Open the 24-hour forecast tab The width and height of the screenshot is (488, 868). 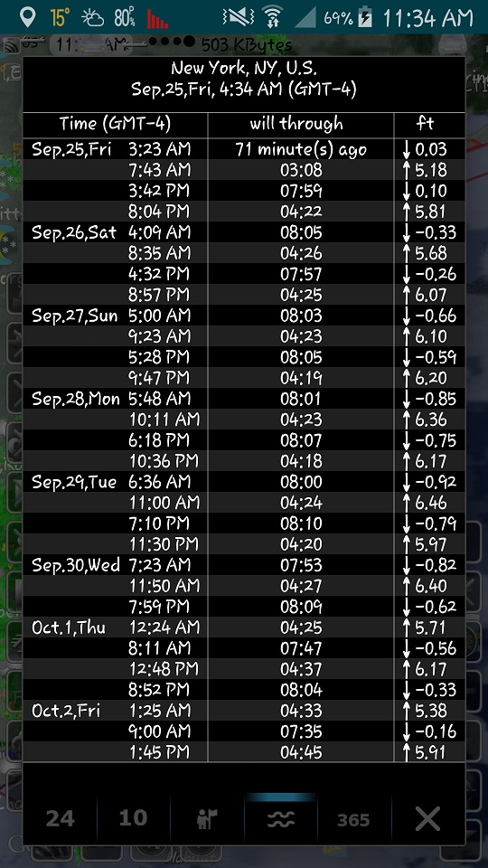60,818
